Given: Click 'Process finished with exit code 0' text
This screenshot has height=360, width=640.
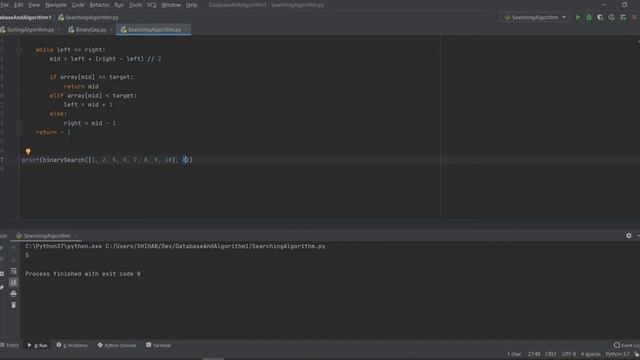Looking at the screenshot, I should click(x=82, y=273).
